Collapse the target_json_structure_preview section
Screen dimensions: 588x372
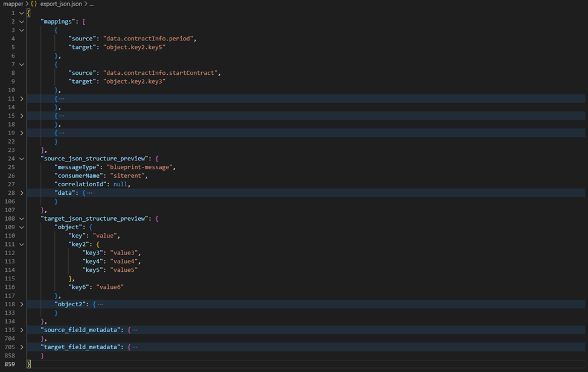pos(22,218)
